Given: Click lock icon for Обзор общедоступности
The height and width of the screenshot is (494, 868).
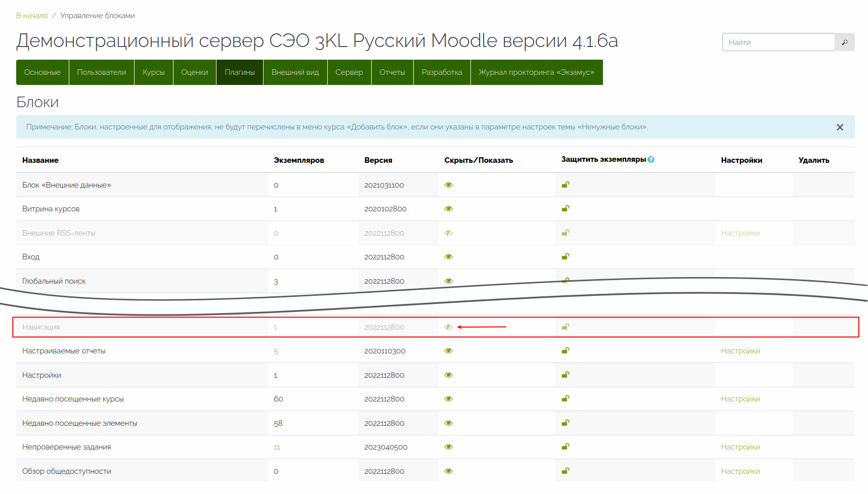Looking at the screenshot, I should [566, 471].
